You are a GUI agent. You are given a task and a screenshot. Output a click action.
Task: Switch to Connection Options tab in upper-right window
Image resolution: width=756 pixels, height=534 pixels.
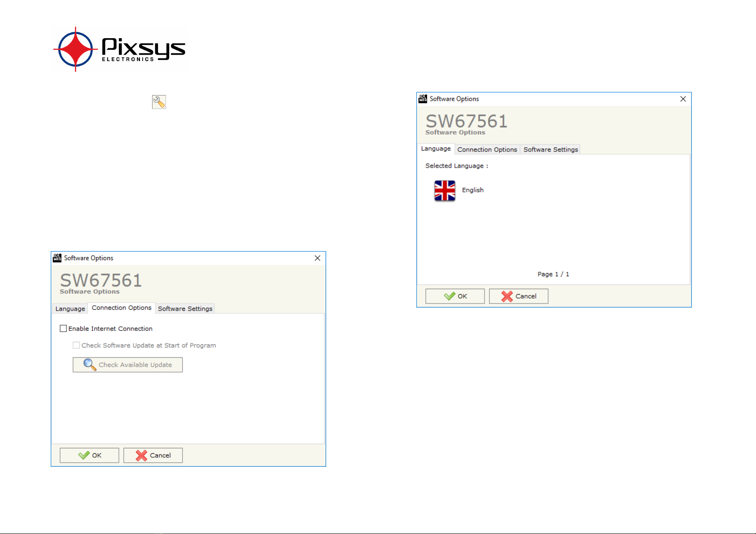tap(487, 149)
